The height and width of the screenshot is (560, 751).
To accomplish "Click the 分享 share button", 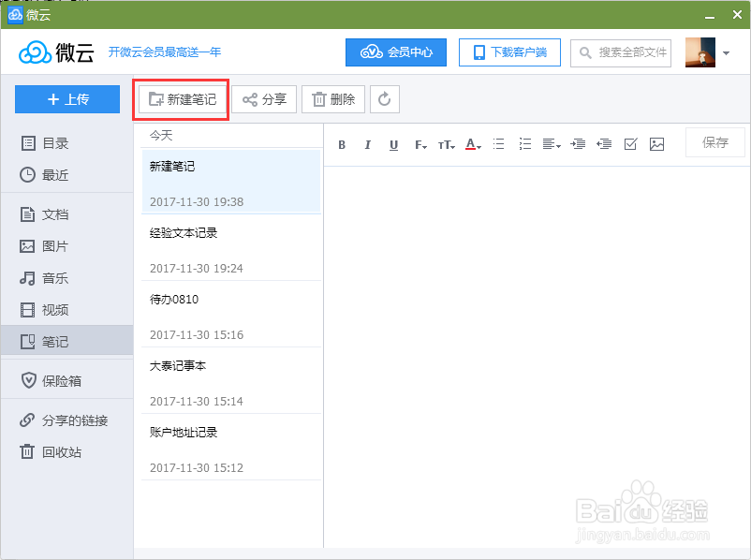I will click(264, 99).
